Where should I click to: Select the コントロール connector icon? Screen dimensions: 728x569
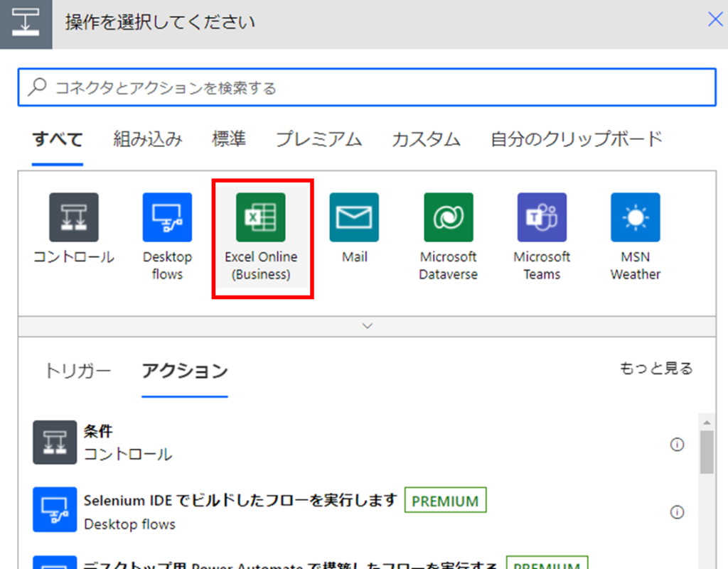74,217
